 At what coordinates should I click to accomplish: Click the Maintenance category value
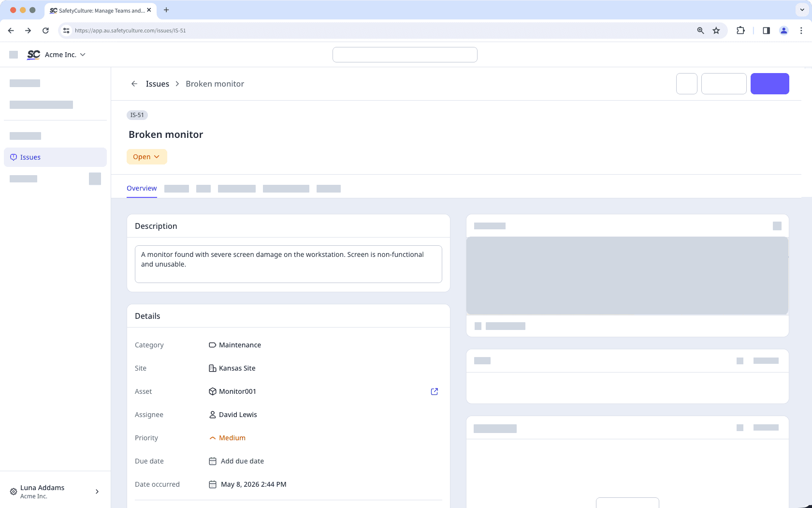240,345
